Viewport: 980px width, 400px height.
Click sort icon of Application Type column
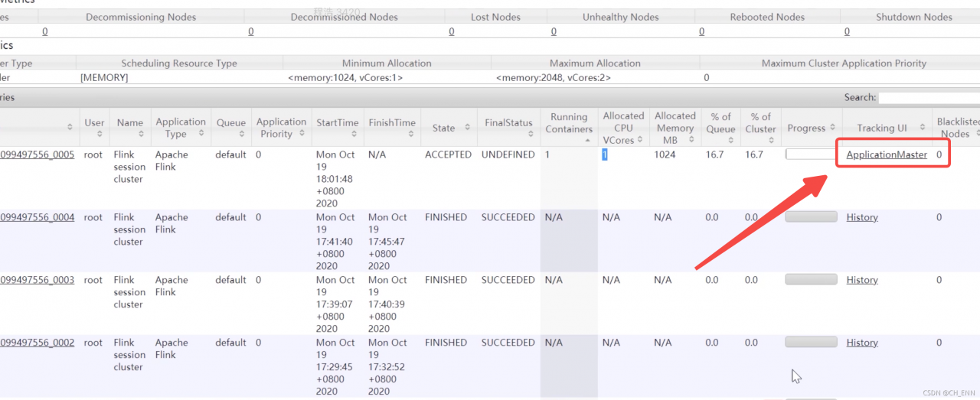coord(201,134)
